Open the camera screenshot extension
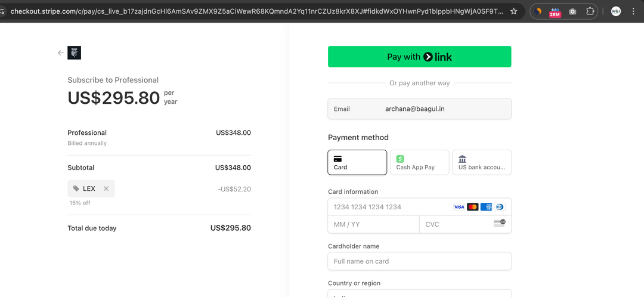 coord(572,11)
